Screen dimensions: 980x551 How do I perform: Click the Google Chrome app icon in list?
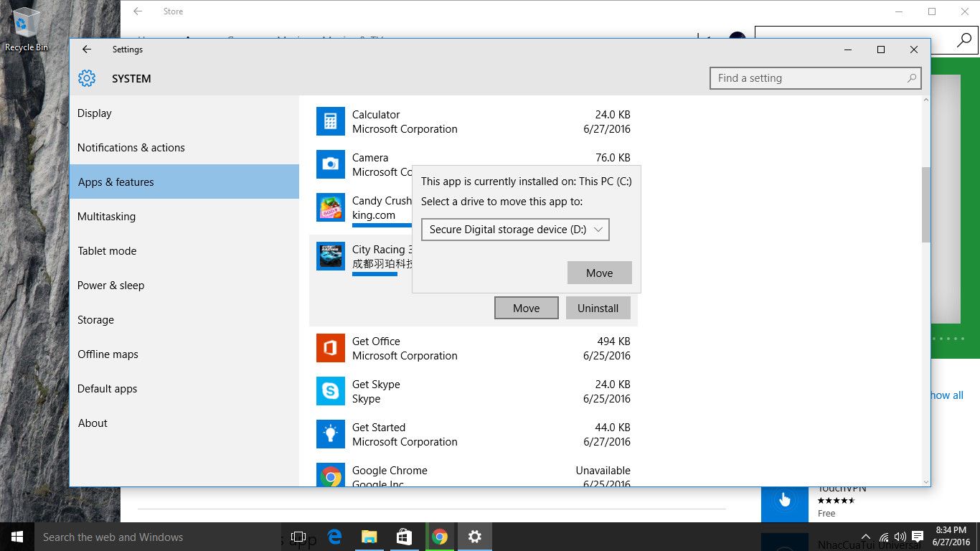331,475
